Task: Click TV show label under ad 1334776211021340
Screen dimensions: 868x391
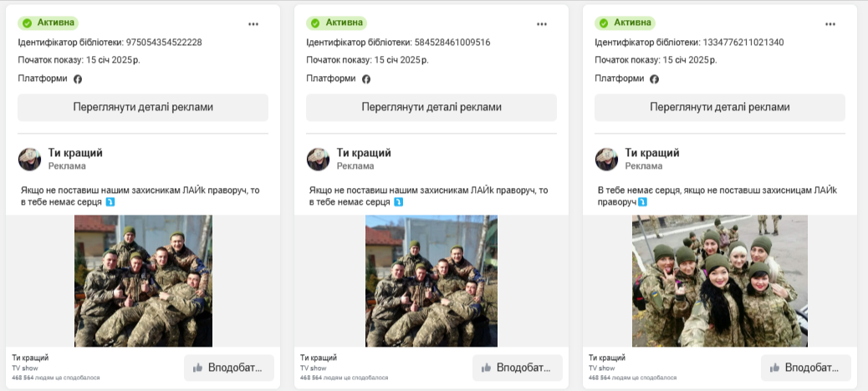Action: tap(602, 368)
